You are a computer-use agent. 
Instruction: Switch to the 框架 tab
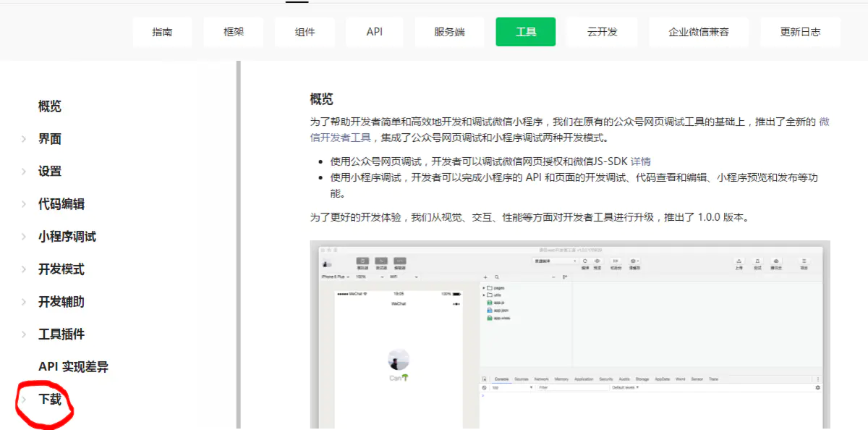tap(234, 32)
